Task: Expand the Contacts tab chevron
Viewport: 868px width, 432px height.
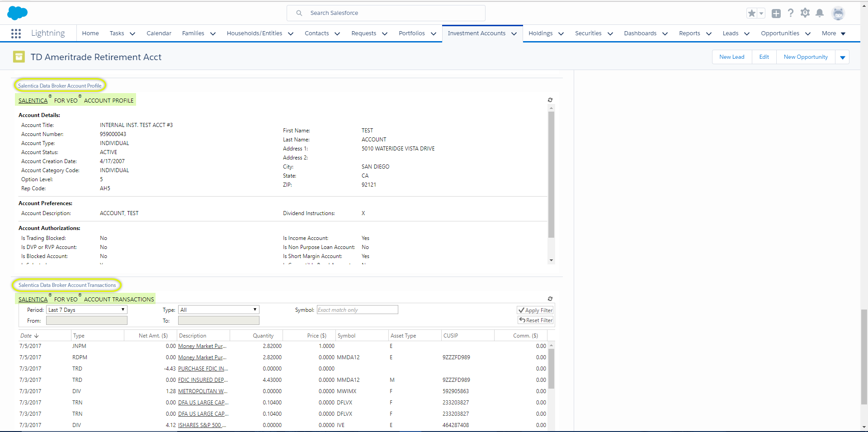Action: tap(337, 34)
